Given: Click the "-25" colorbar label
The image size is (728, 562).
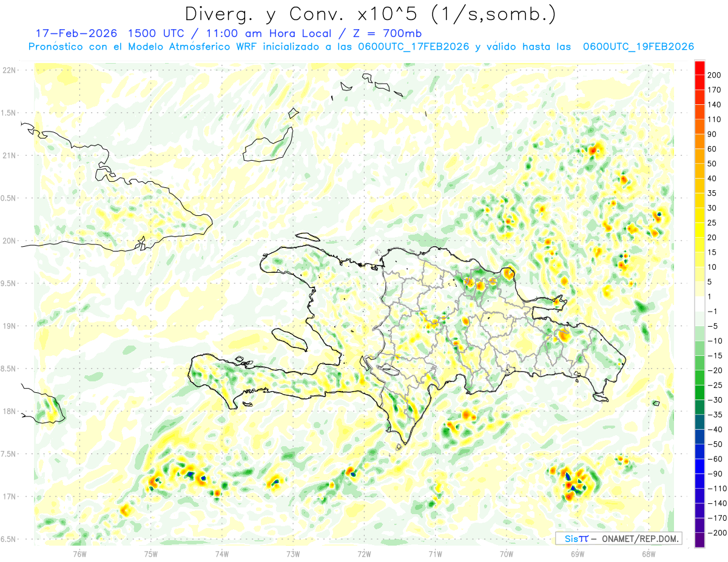Looking at the screenshot, I should coord(715,386).
